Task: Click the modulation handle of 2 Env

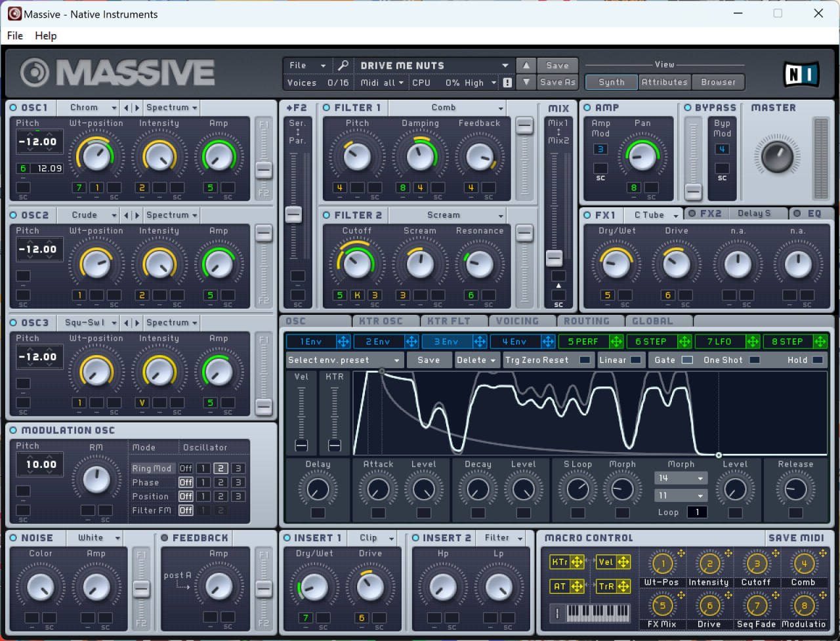Action: coord(411,341)
